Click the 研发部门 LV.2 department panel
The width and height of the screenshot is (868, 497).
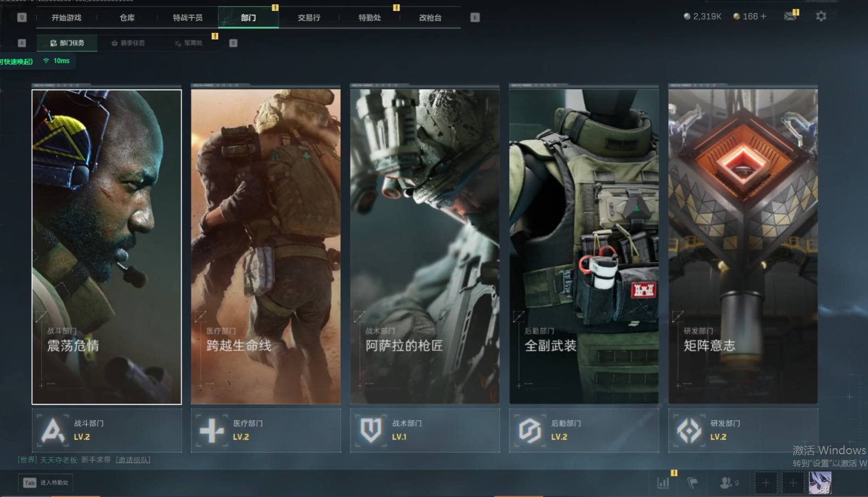click(743, 431)
